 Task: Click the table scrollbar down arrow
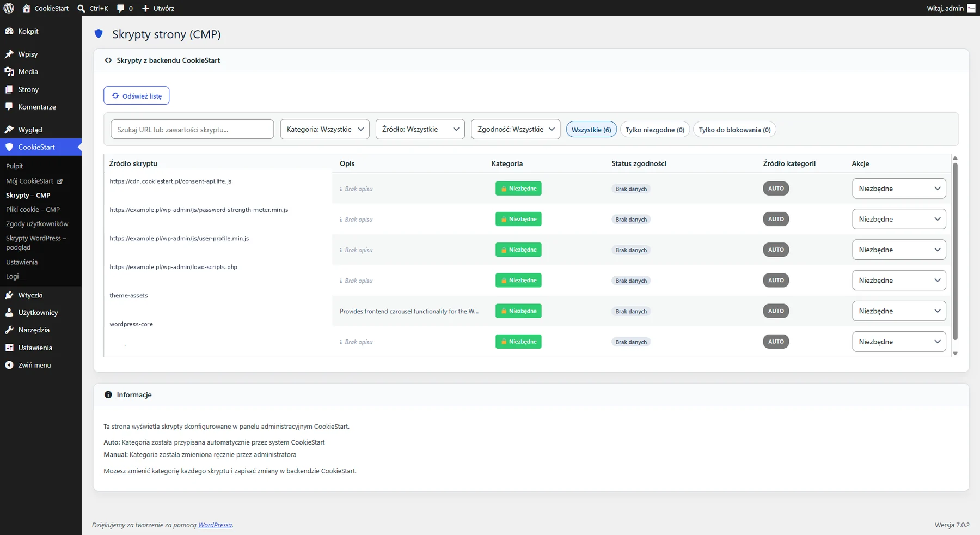(x=955, y=354)
